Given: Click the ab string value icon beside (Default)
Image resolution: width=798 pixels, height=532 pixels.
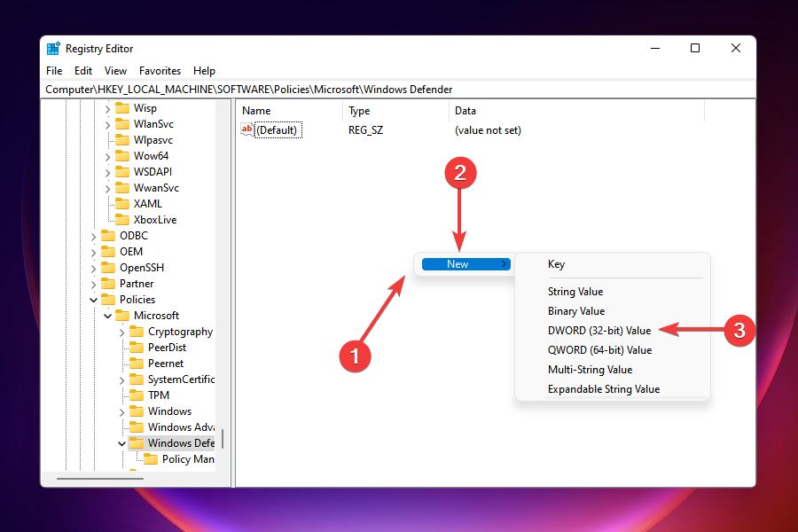Looking at the screenshot, I should [x=246, y=129].
